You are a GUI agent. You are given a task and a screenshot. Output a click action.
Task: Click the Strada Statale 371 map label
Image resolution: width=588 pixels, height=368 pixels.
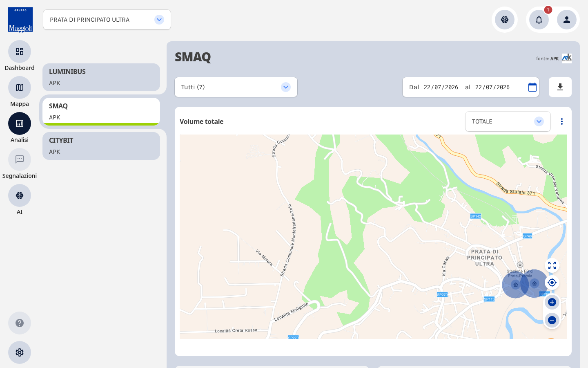[x=515, y=188]
